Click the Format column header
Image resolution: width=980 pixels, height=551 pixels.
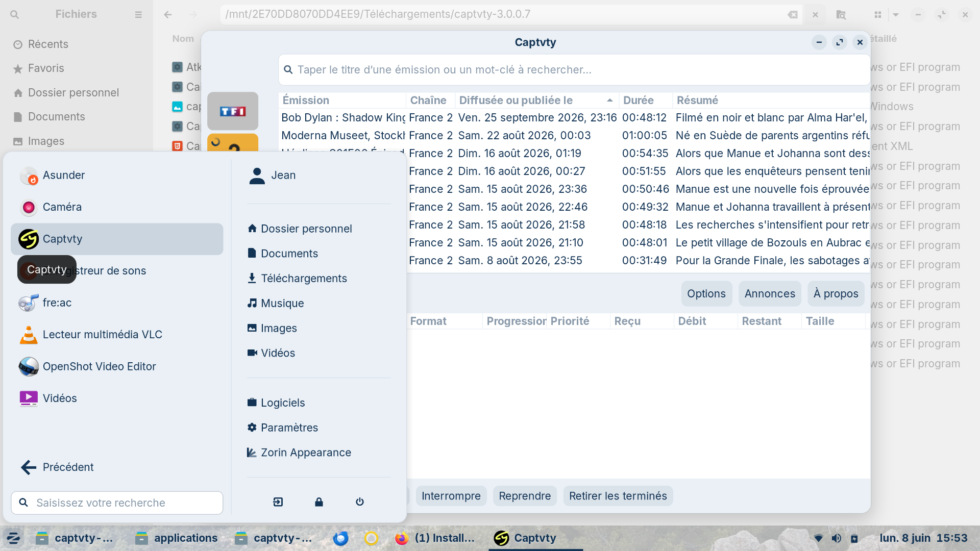445,321
